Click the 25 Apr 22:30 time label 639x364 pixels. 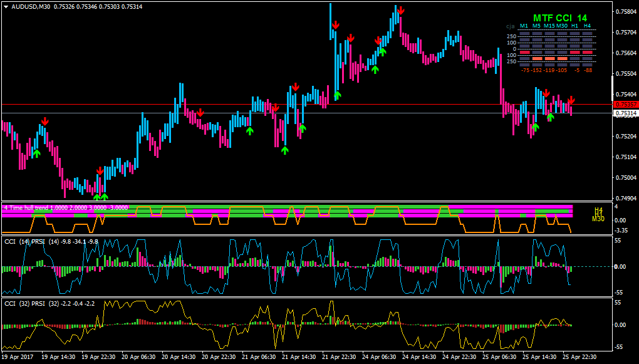(580, 356)
